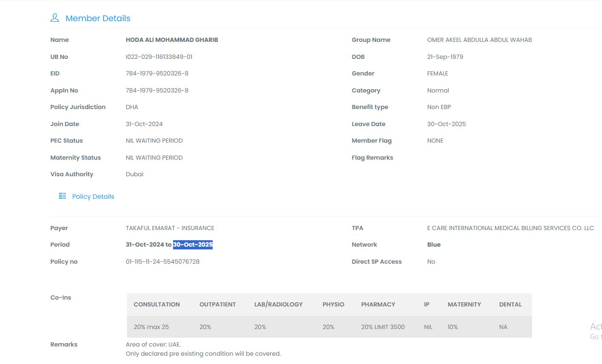Select the Member Details heading
602x364 pixels.
click(x=98, y=18)
